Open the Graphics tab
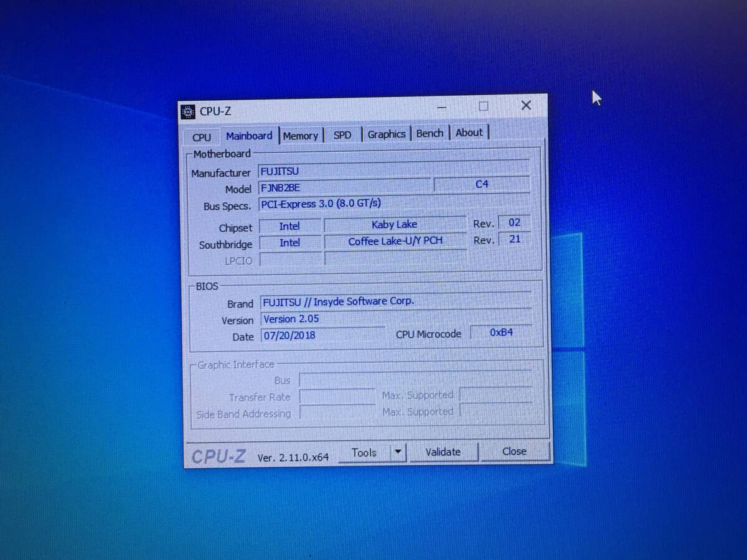Image resolution: width=747 pixels, height=560 pixels. (x=387, y=134)
